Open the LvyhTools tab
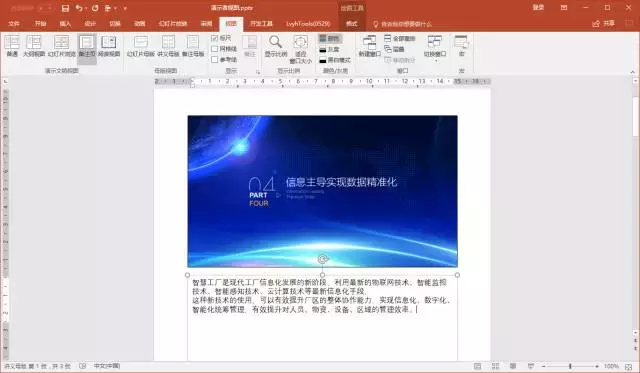 coord(308,24)
